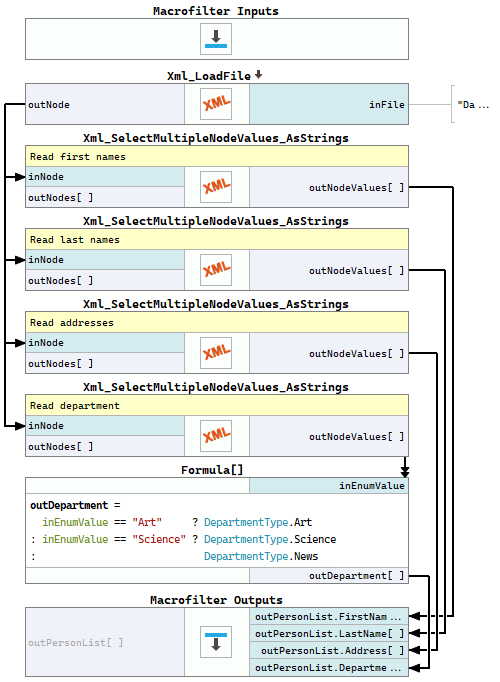Click outNodes[ ] port under Read addresses
The image size is (500, 682).
[105, 364]
